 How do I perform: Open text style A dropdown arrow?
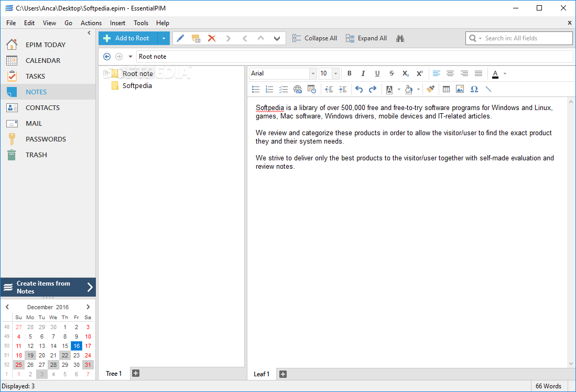click(399, 89)
